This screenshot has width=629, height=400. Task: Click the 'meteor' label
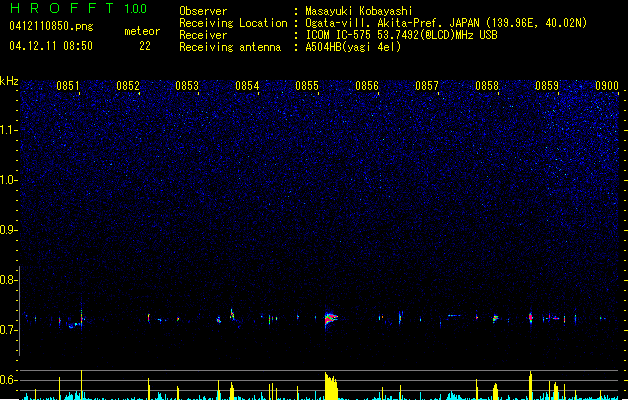pos(142,31)
